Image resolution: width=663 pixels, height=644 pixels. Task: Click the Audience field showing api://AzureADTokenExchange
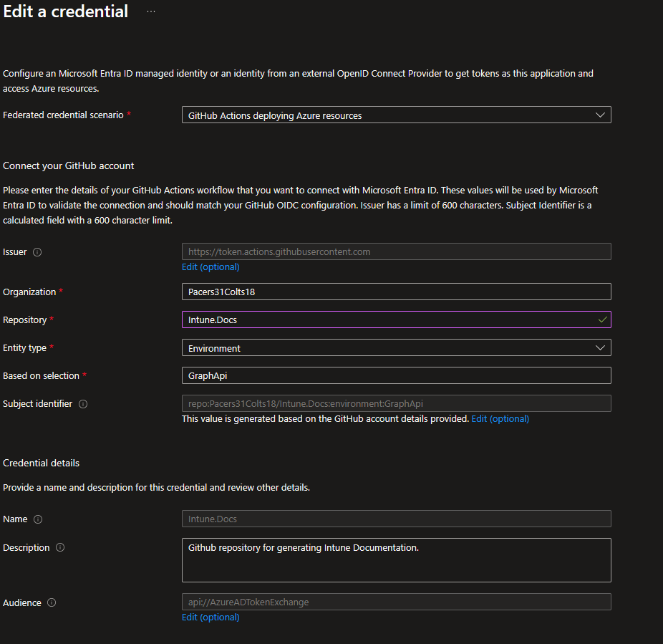(396, 602)
